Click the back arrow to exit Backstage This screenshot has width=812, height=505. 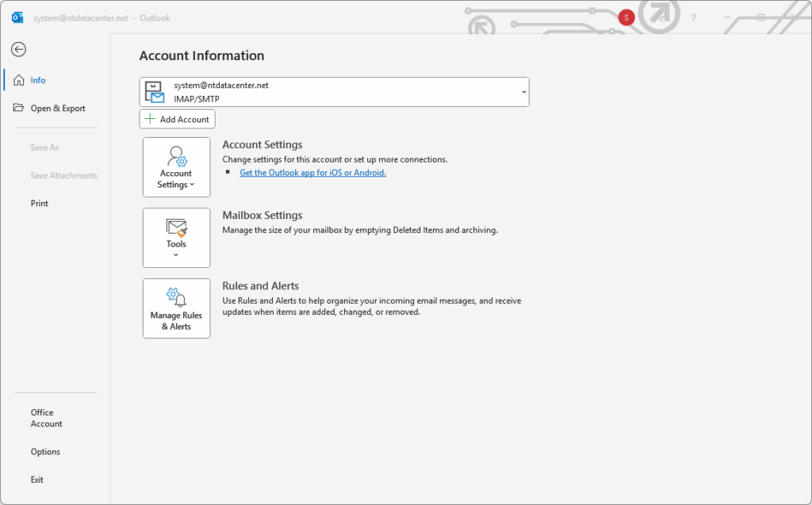18,49
